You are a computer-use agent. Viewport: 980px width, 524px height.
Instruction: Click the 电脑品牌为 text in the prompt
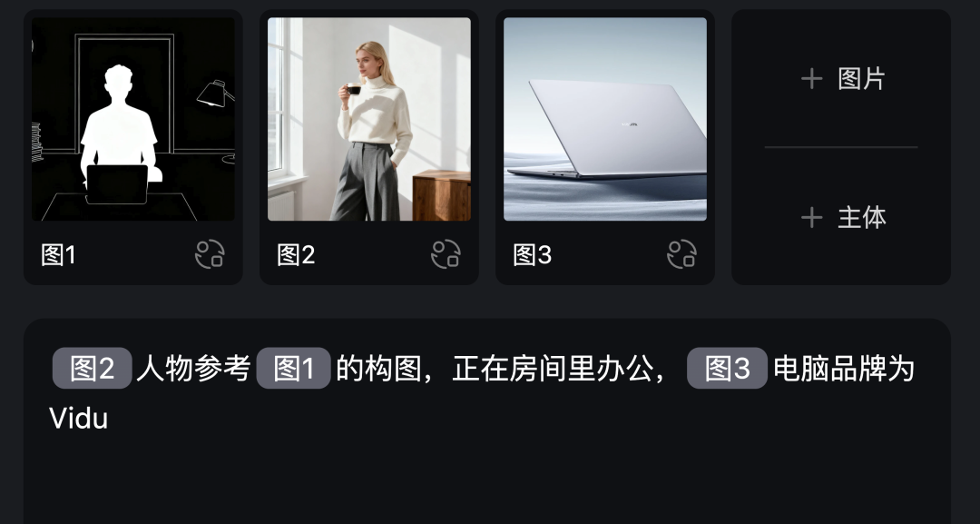tap(844, 369)
